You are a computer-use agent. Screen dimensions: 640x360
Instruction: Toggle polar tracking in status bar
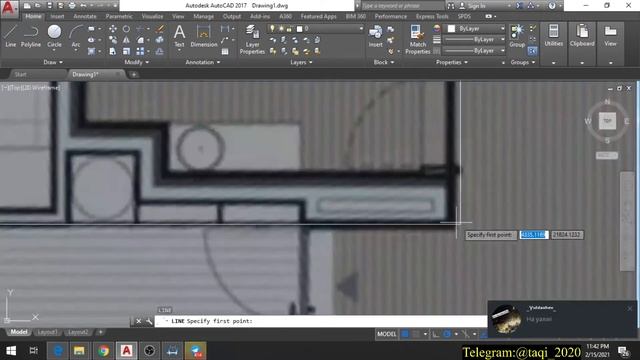coord(447,334)
